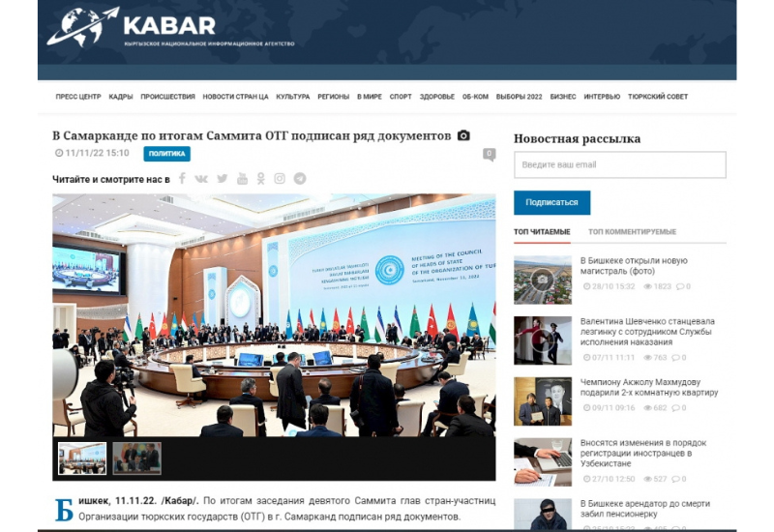Select the ТОП ЧИТАЕМЫЕ tab
Viewport: 774px width, 532px height.
click(x=542, y=232)
